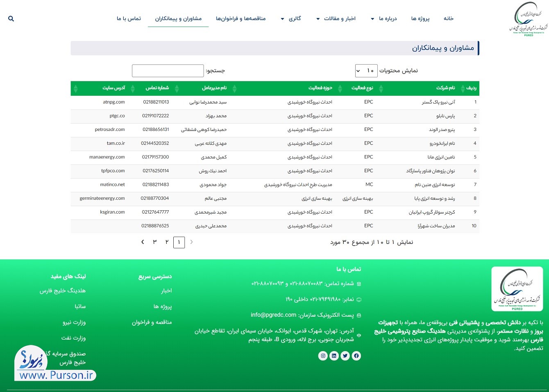Expand the گالری menu arrow
The width and height of the screenshot is (549, 392).
tap(282, 19)
